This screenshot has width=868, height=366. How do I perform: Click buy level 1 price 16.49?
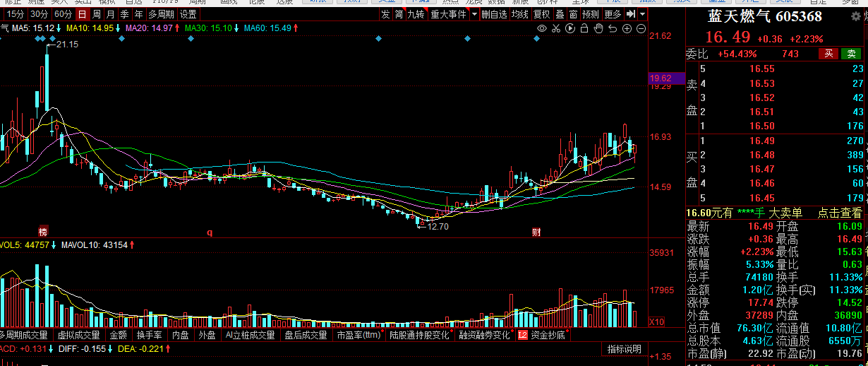pos(762,141)
